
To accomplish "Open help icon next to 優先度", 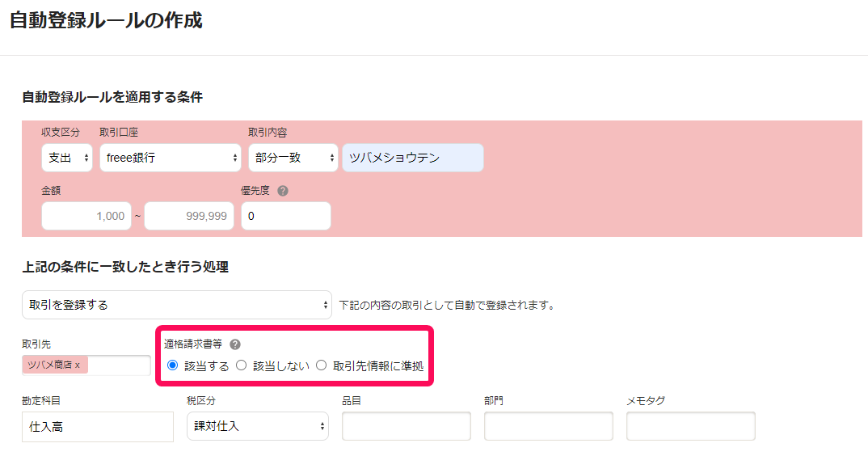I will pos(283,191).
